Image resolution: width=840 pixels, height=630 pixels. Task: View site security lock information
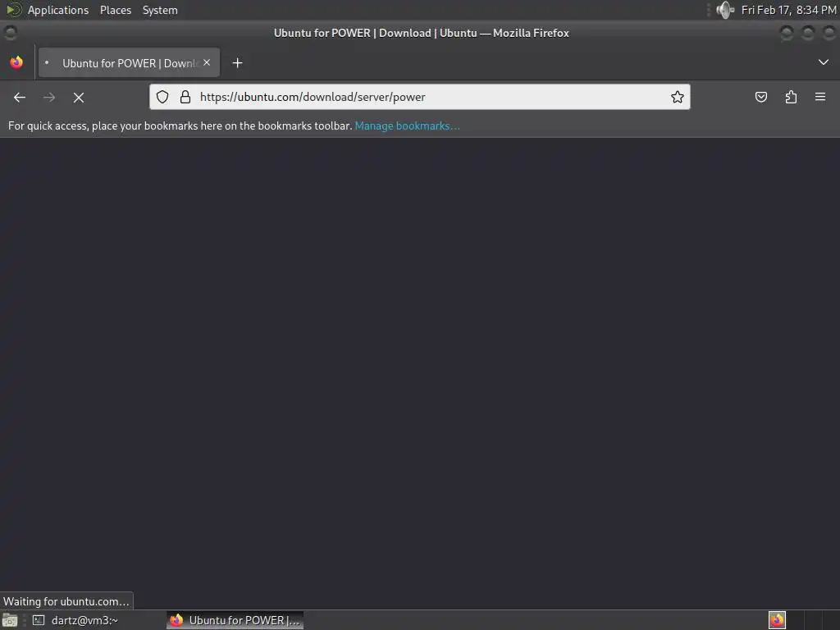click(185, 97)
